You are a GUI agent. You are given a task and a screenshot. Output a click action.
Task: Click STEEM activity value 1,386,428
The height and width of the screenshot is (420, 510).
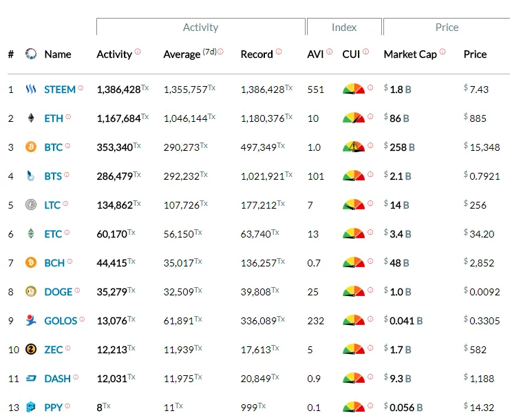(x=118, y=90)
